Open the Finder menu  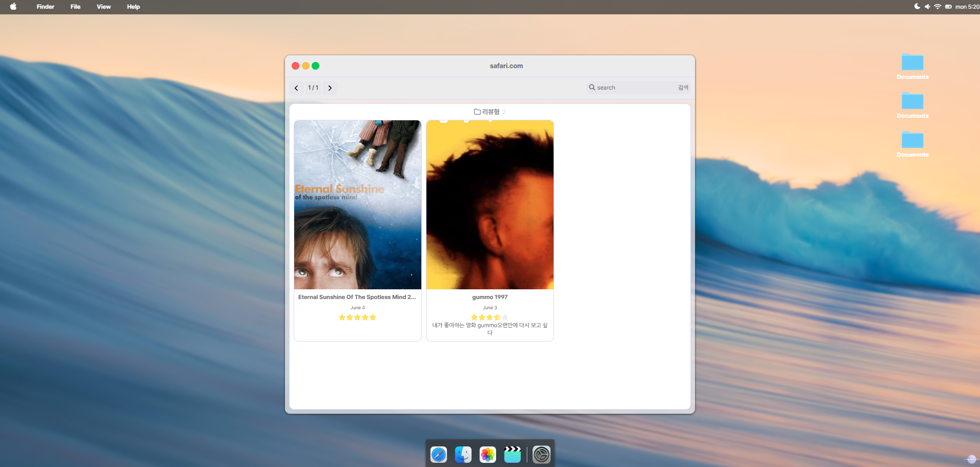(46, 7)
